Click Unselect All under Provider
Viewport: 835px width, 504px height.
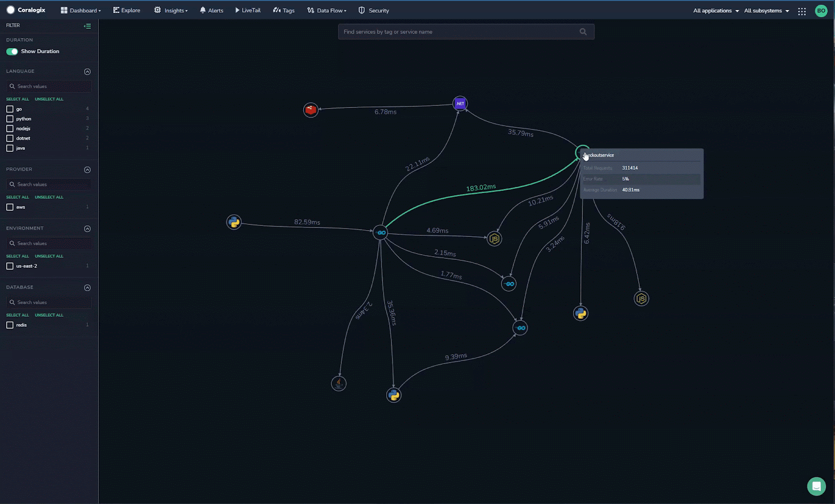point(49,197)
